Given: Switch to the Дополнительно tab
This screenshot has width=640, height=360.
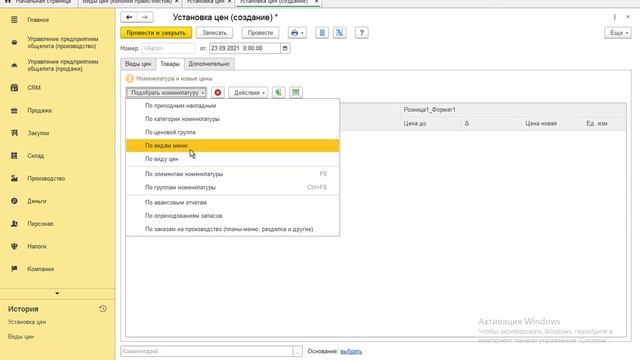Looking at the screenshot, I should [209, 64].
